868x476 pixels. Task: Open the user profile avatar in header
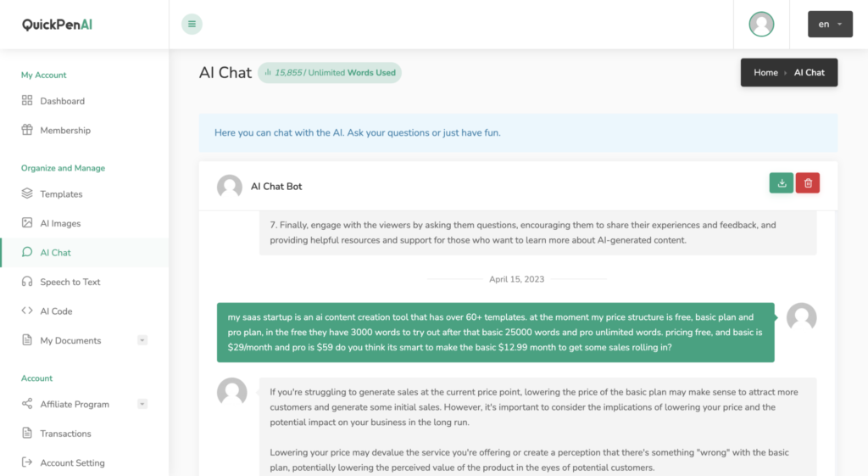click(x=761, y=24)
